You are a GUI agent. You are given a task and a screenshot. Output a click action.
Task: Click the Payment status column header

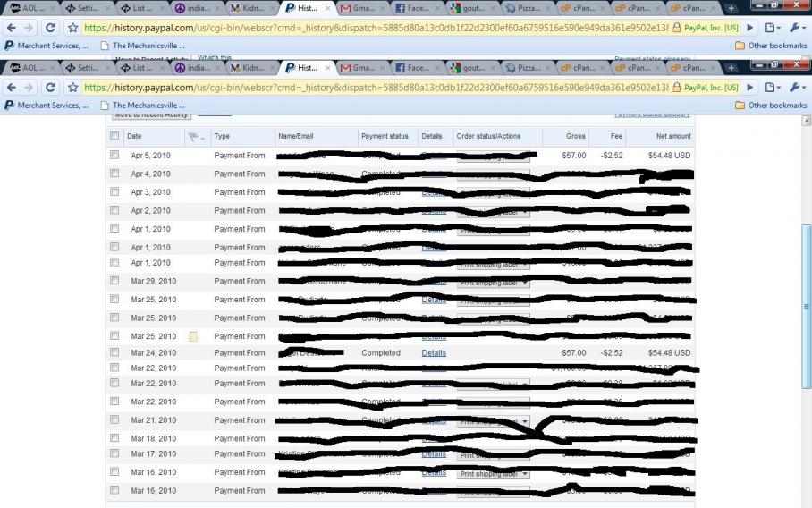(x=385, y=136)
